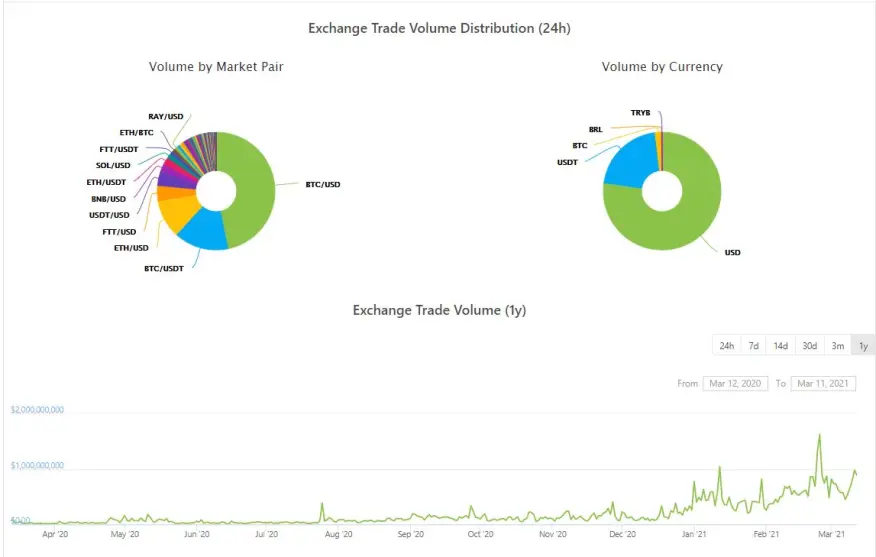The height and width of the screenshot is (557, 876).
Task: Switch chart to 14d range
Action: point(780,346)
